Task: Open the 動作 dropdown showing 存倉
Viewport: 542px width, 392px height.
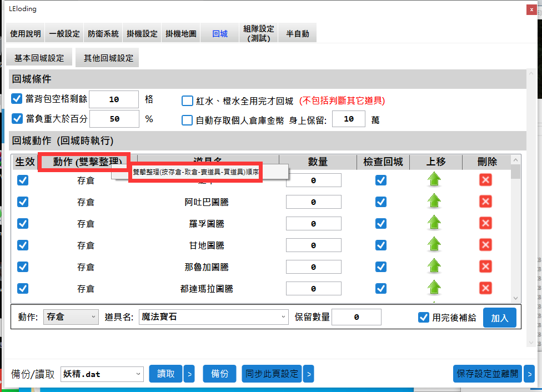Action: click(x=71, y=317)
